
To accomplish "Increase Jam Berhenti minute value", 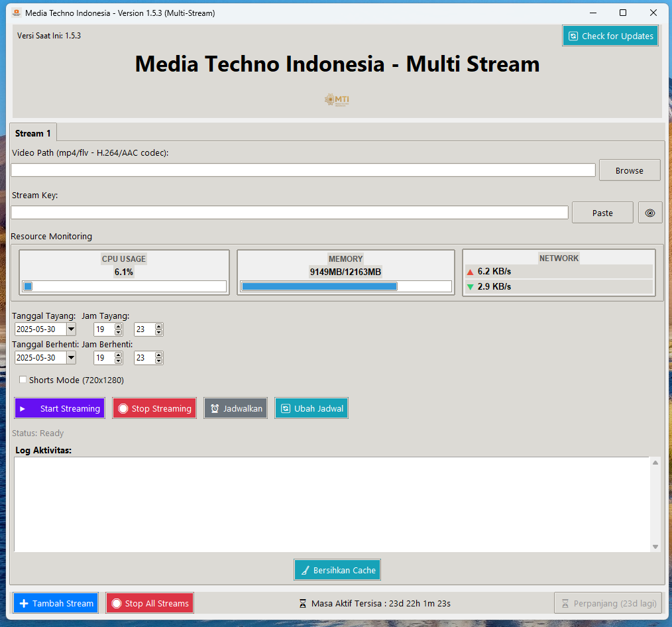I will pyautogui.click(x=158, y=355).
